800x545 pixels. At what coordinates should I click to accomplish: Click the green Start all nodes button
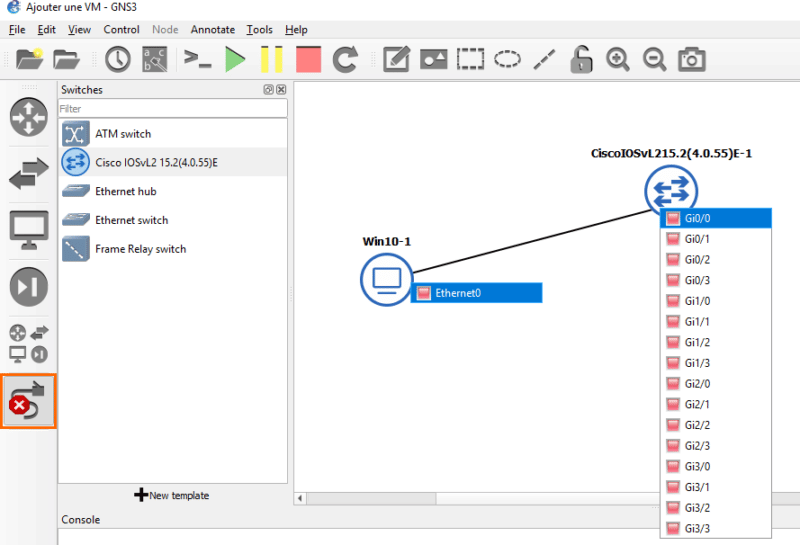235,59
